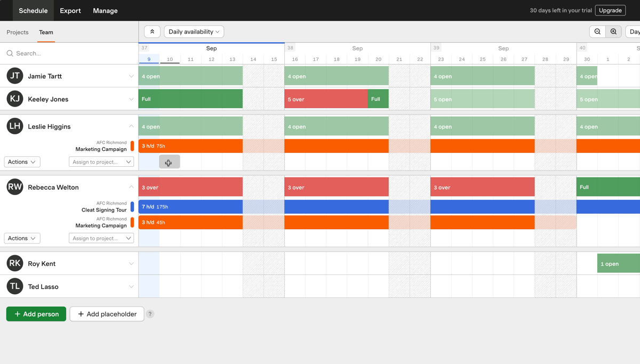The width and height of the screenshot is (640, 364).
Task: Open Assign to project dropdown for Rebecca Welton
Action: pyautogui.click(x=101, y=238)
